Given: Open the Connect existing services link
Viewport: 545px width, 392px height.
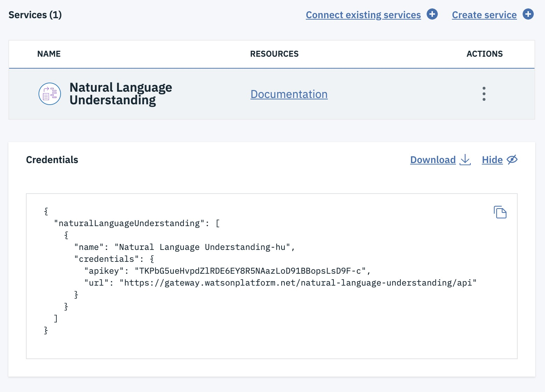Looking at the screenshot, I should pos(363,15).
